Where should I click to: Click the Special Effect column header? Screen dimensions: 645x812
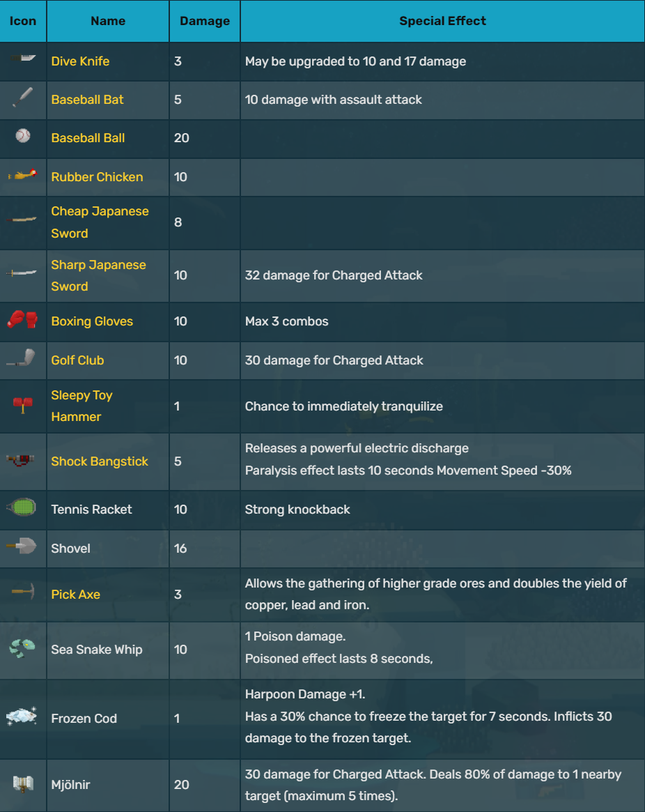point(442,21)
